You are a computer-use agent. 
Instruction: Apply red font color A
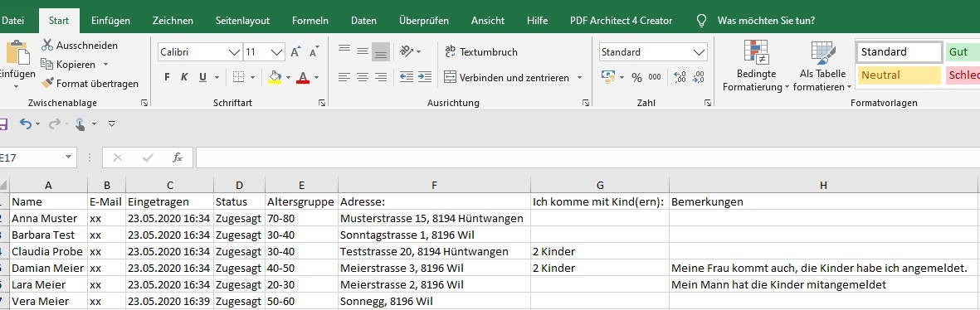click(303, 77)
